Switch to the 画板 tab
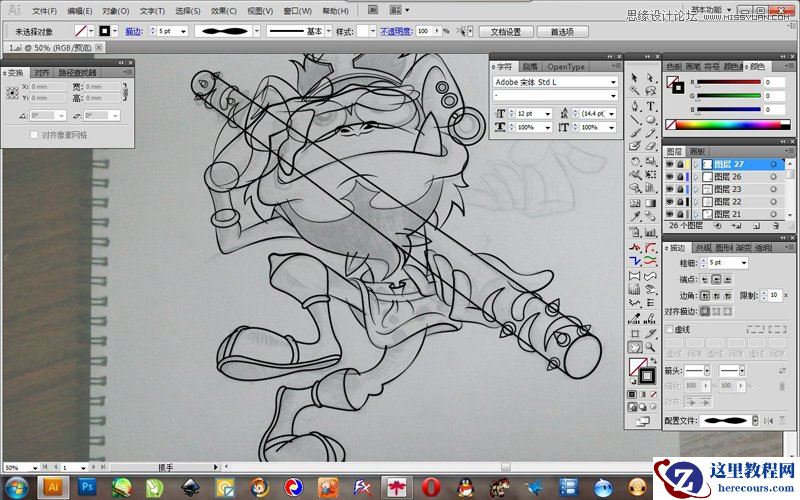The height and width of the screenshot is (500, 800). pos(697,152)
